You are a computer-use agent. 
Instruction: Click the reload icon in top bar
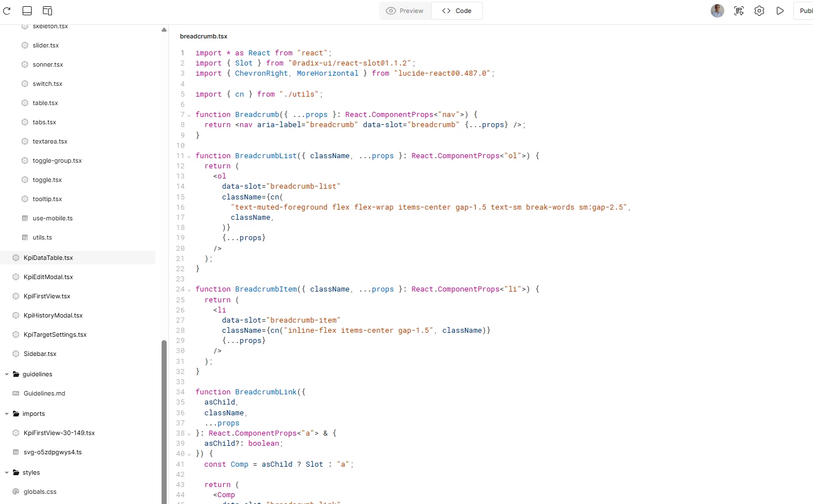pos(7,11)
